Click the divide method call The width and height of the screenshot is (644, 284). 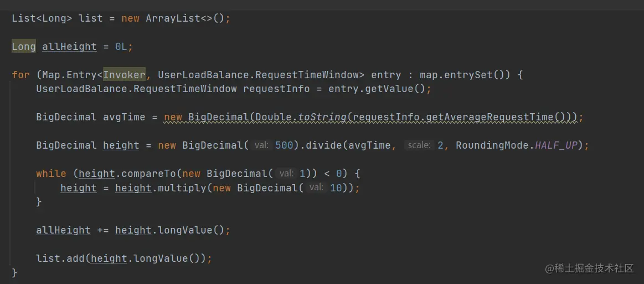323,145
